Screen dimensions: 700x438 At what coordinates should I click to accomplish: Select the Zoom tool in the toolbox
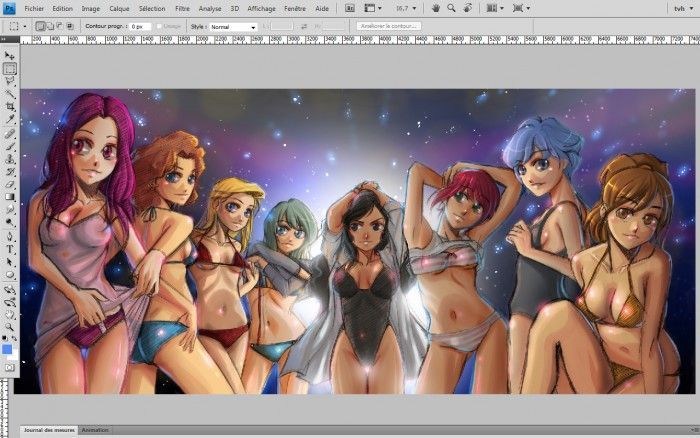(9, 327)
